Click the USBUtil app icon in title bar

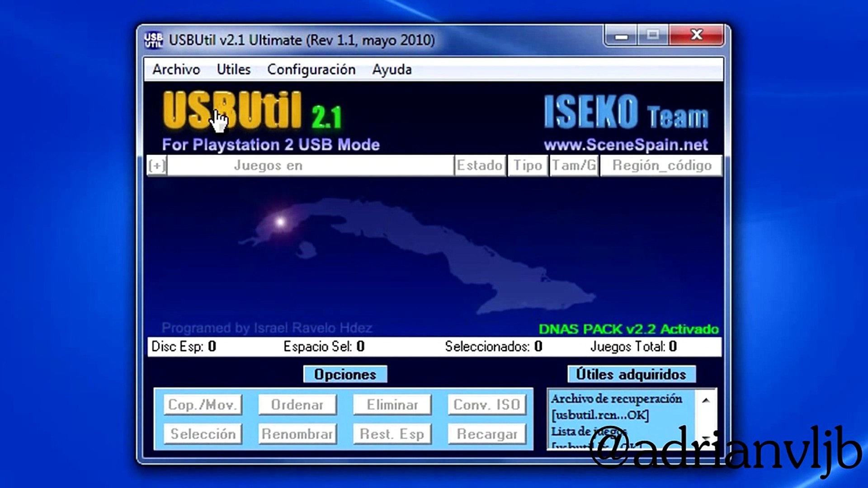(x=153, y=40)
